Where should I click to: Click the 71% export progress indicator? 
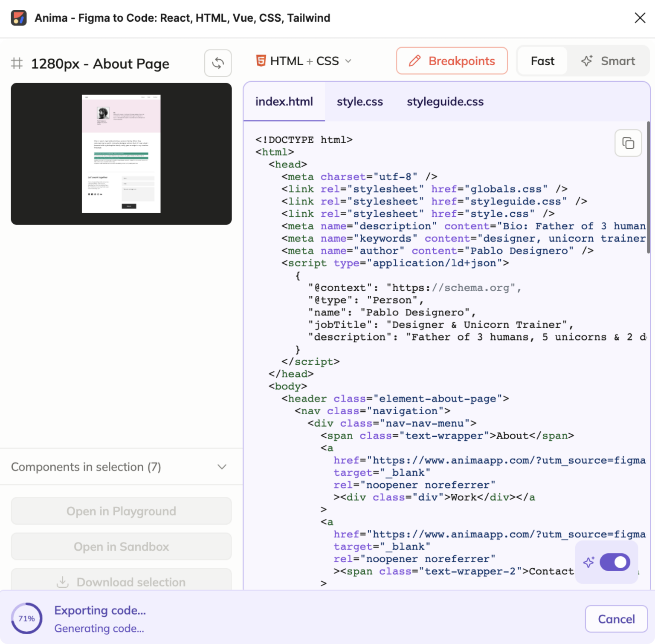pos(27,618)
